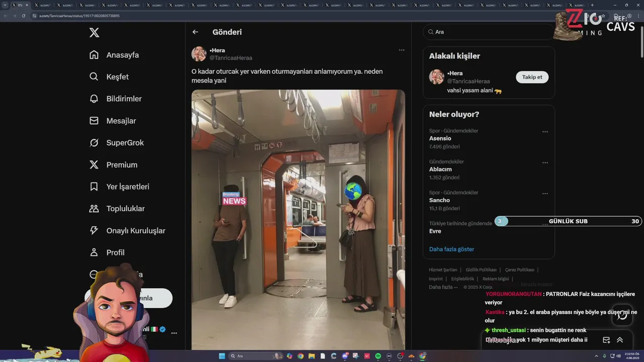The image size is (644, 362).
Task: Open Çerez Politikası footer link
Action: point(520,270)
